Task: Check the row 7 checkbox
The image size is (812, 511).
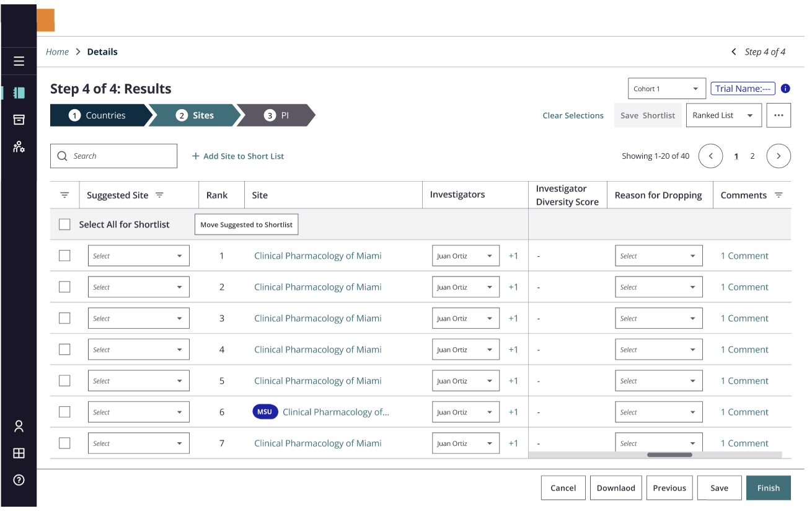Action: [x=64, y=443]
